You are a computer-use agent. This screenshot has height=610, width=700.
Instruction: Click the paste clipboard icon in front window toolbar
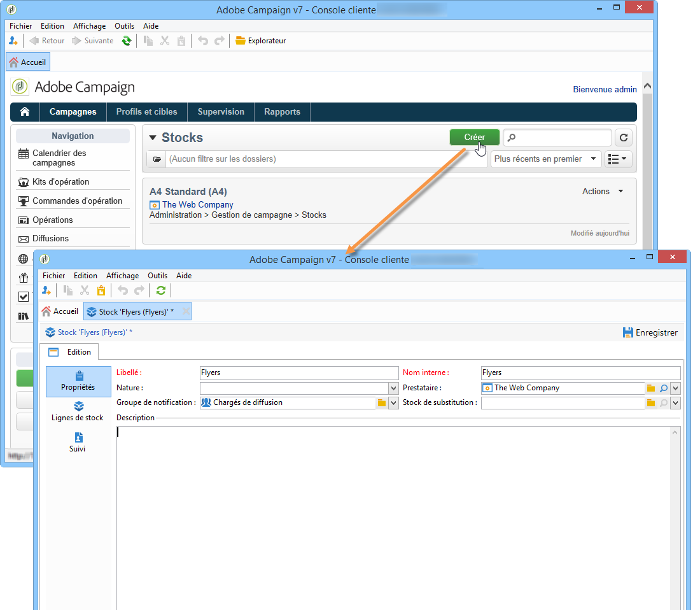101,291
